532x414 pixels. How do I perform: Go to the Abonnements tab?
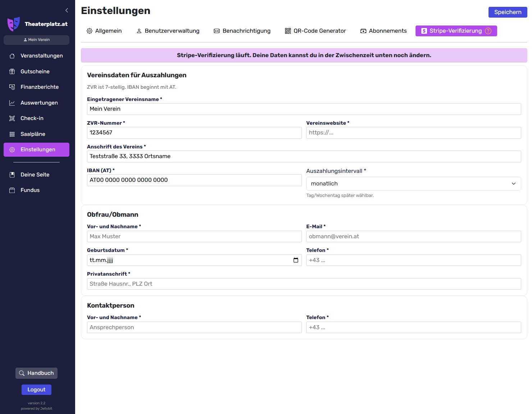point(383,31)
